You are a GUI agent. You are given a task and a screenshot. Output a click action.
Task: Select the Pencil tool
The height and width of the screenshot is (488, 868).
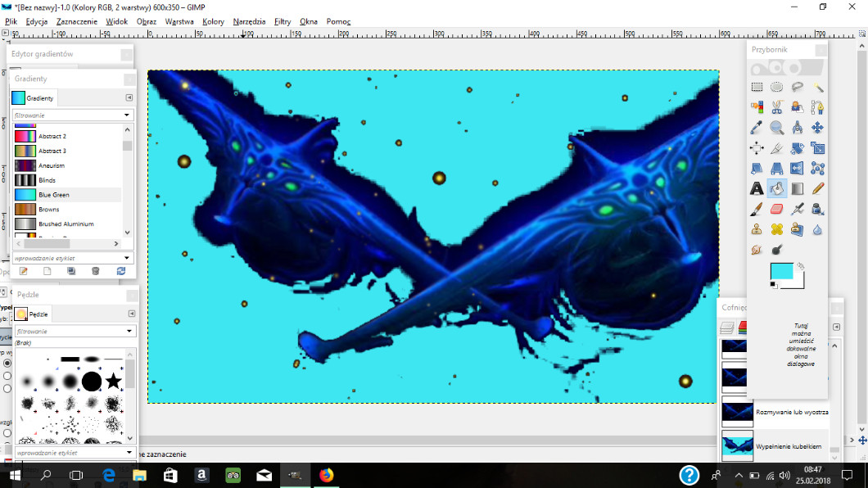(x=817, y=189)
